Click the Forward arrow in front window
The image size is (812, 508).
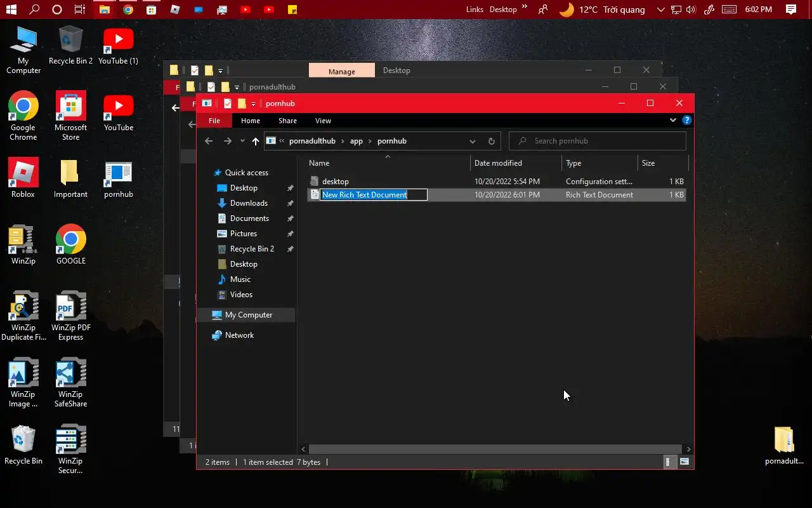coord(228,141)
